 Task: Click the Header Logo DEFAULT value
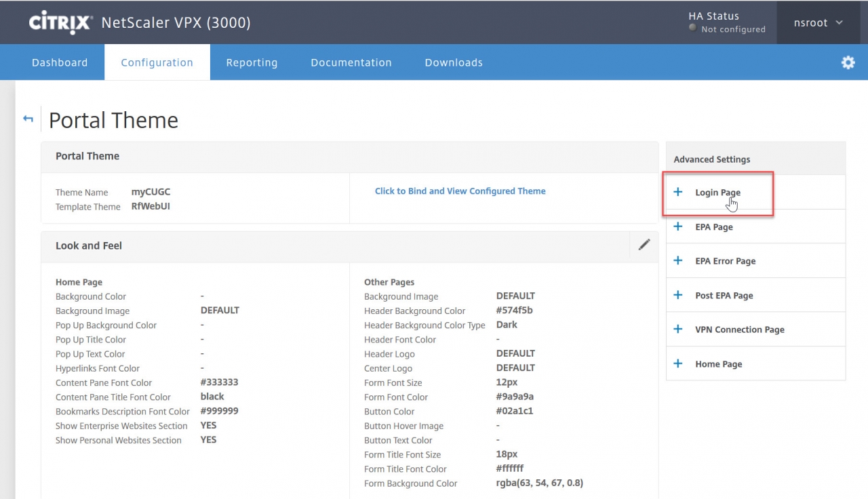click(x=515, y=353)
